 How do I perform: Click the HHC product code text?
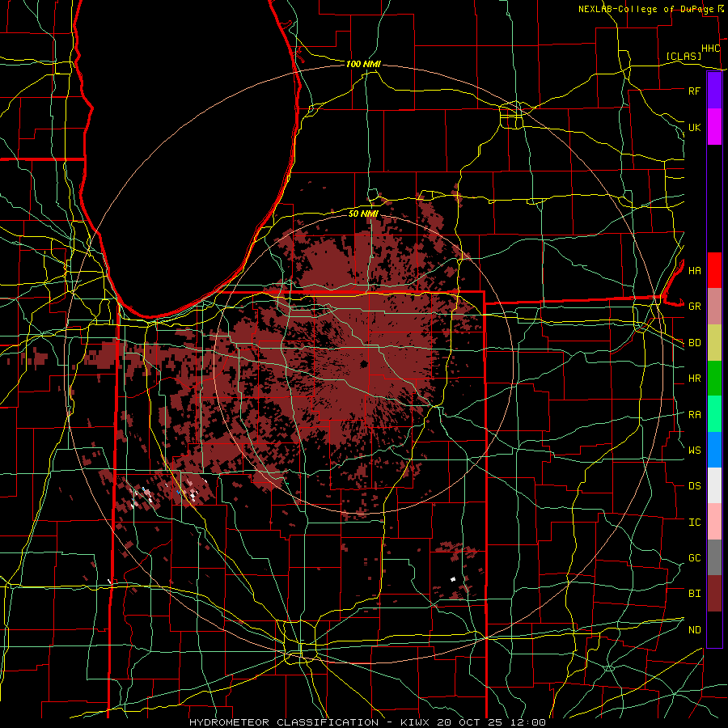point(710,49)
